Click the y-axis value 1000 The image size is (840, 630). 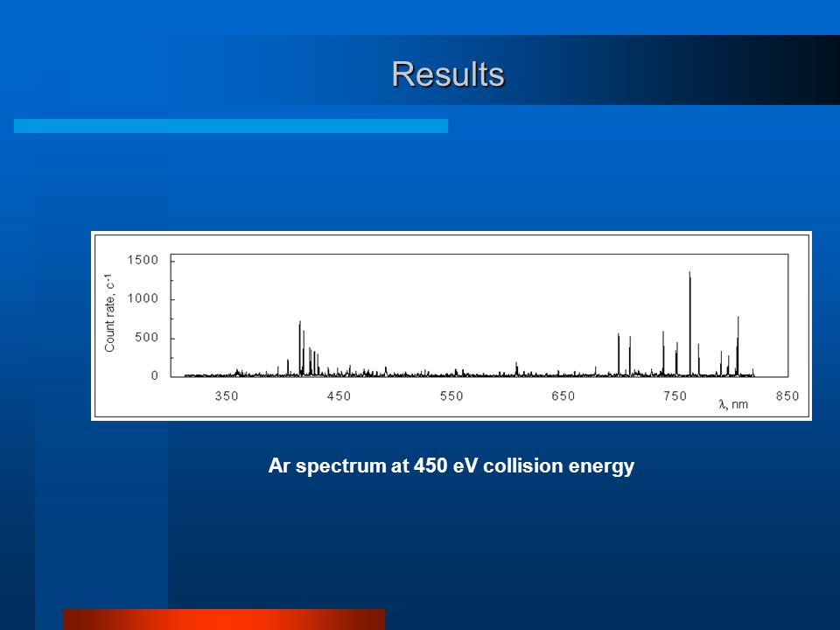(x=143, y=299)
